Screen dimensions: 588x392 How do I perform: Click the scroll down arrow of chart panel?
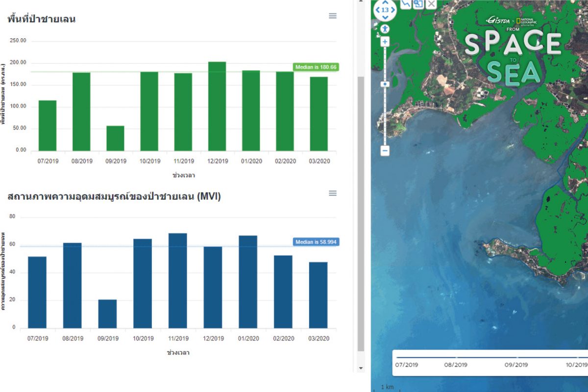tap(361, 368)
